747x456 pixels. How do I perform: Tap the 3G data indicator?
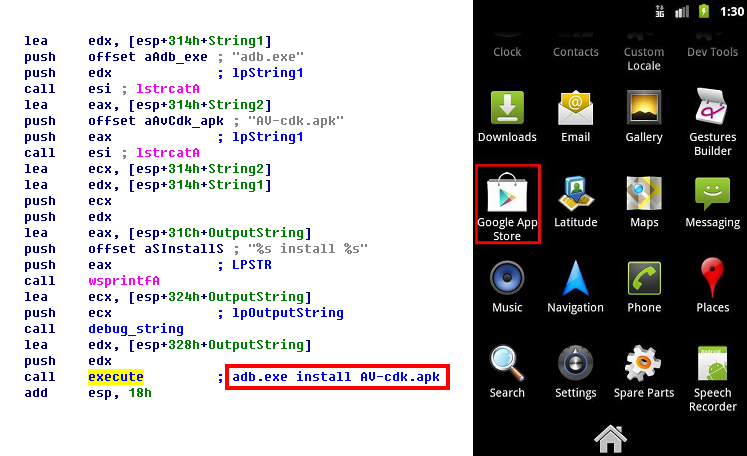(660, 11)
